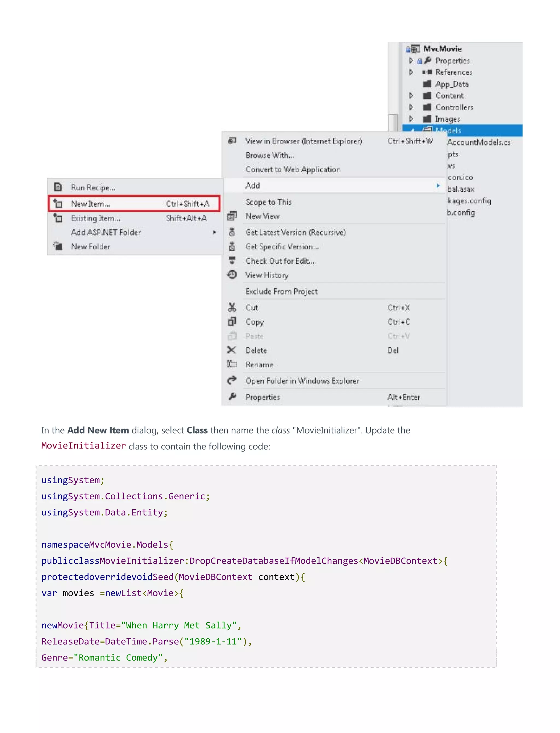
Task: Click the Check Out for Edit icon
Action: 232,260
